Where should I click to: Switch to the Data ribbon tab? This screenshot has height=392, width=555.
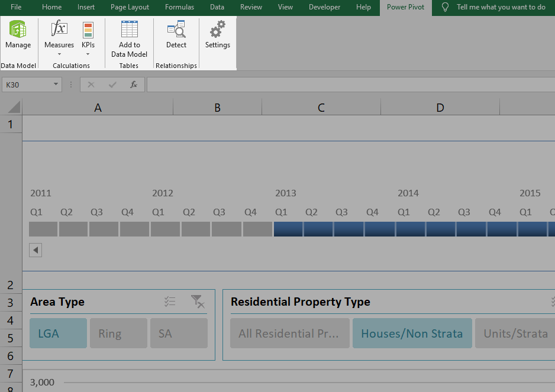217,7
